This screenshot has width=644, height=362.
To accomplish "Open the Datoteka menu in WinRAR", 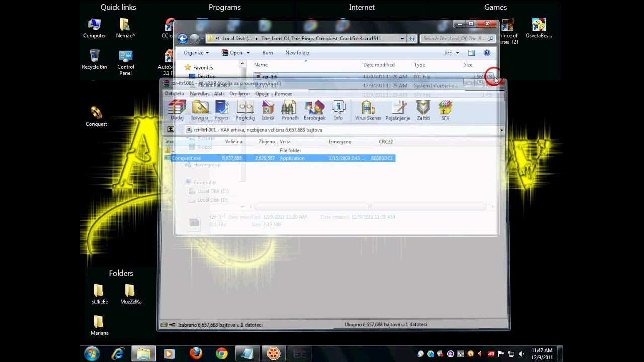I will point(175,94).
